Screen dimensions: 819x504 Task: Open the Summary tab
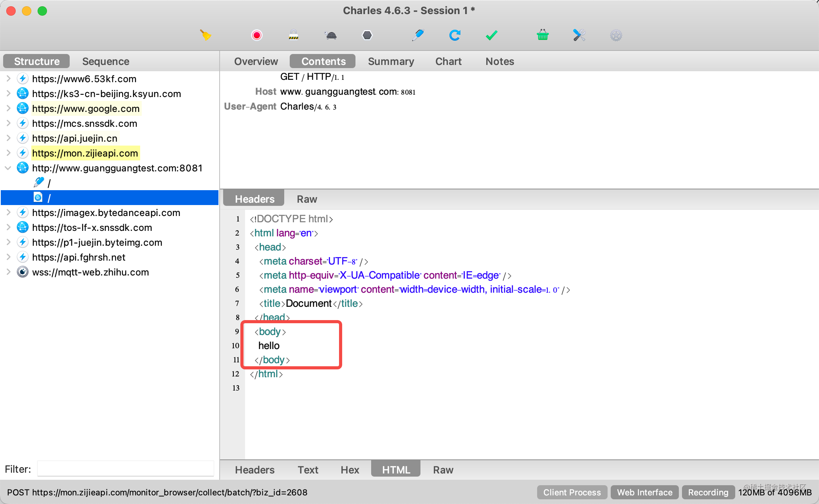pyautogui.click(x=391, y=61)
